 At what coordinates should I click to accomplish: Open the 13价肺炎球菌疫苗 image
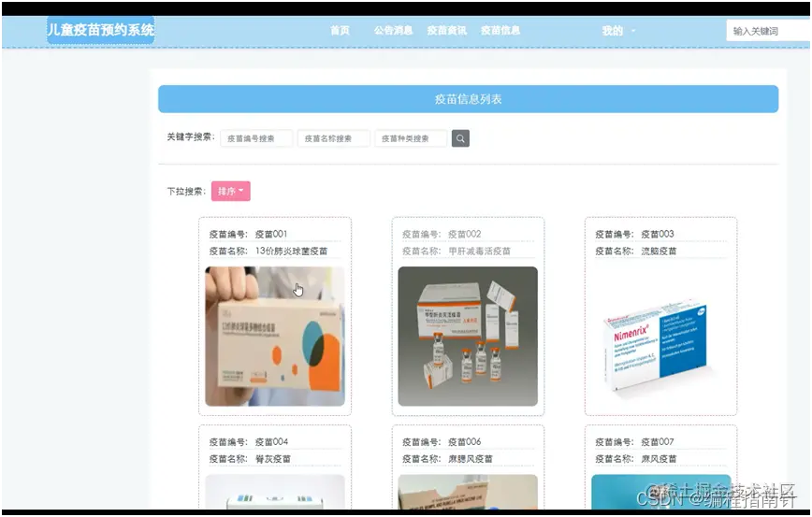point(275,336)
